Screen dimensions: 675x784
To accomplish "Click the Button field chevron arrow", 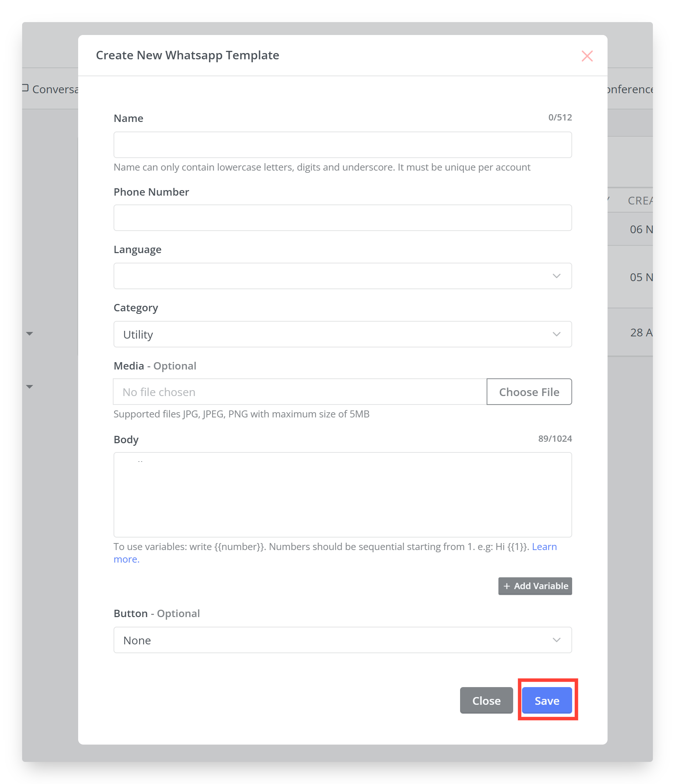I will click(x=556, y=640).
